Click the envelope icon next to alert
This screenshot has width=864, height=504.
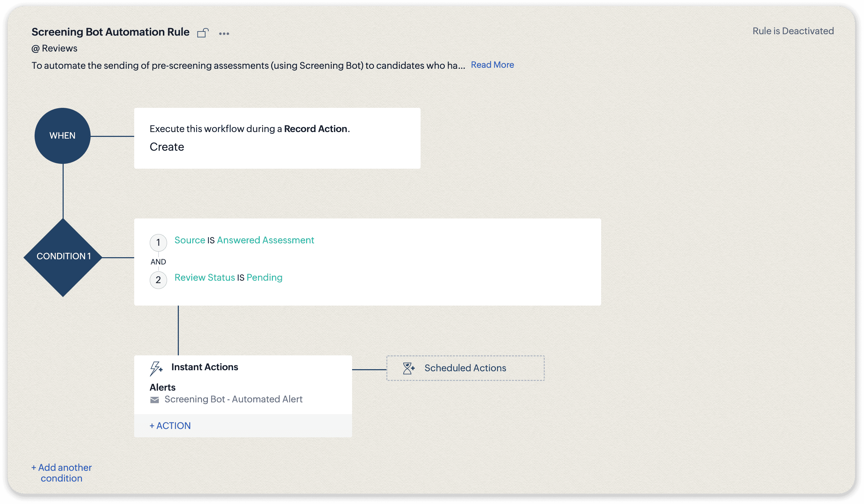155,400
